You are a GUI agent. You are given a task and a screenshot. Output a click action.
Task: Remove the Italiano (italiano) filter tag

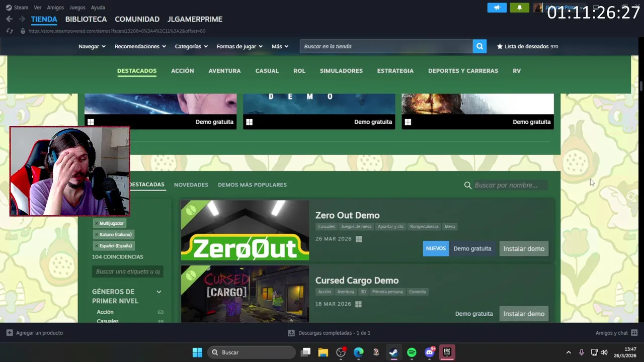(x=96, y=235)
